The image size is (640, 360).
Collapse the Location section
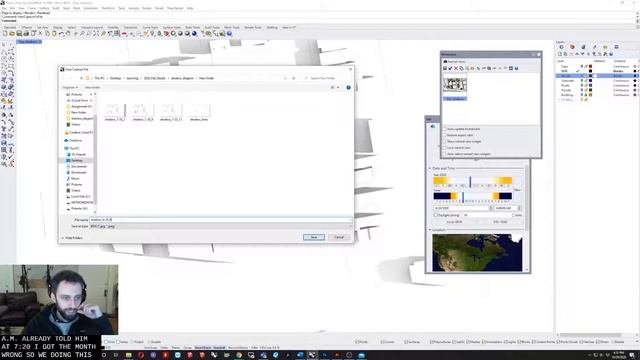pos(430,230)
